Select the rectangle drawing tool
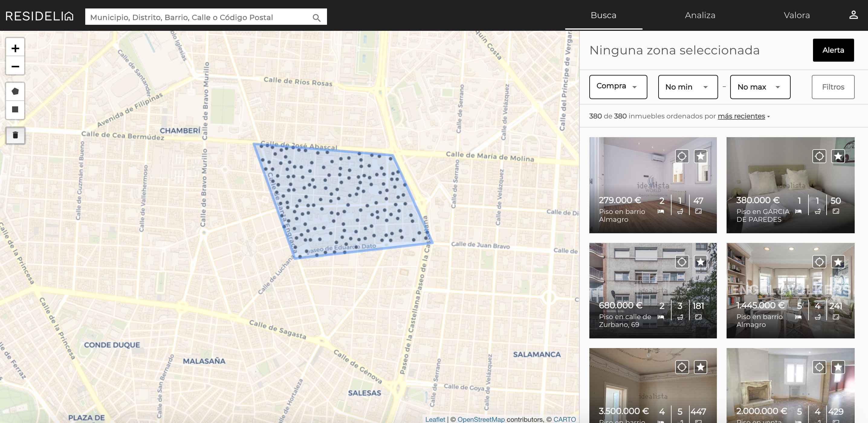The height and width of the screenshot is (423, 868). click(15, 109)
